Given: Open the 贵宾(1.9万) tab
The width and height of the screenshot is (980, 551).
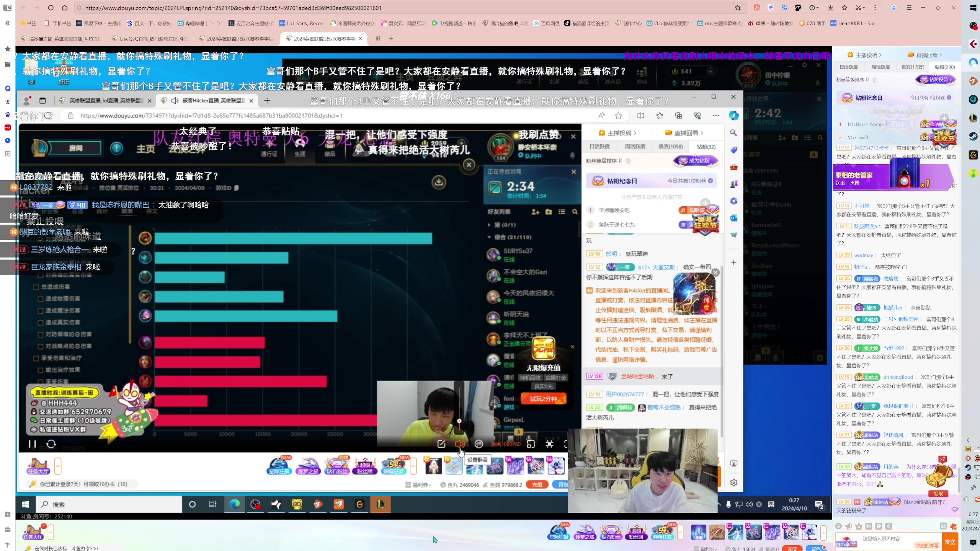Looking at the screenshot, I should pos(913,67).
